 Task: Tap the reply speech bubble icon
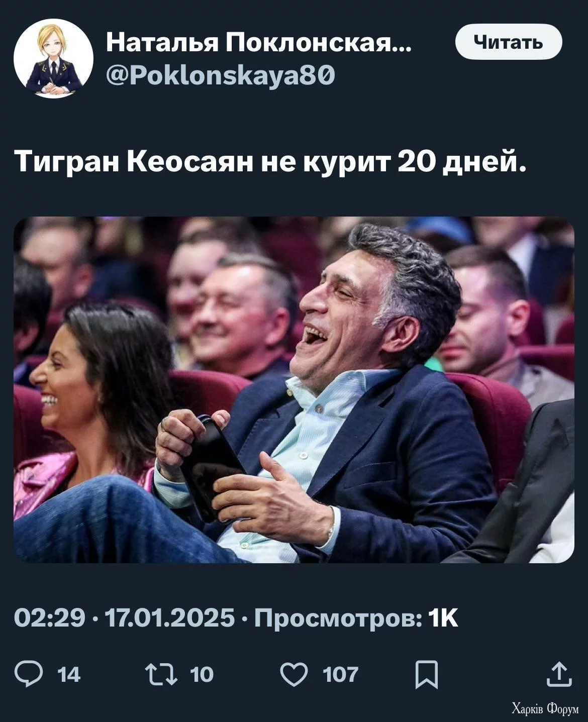point(29,674)
